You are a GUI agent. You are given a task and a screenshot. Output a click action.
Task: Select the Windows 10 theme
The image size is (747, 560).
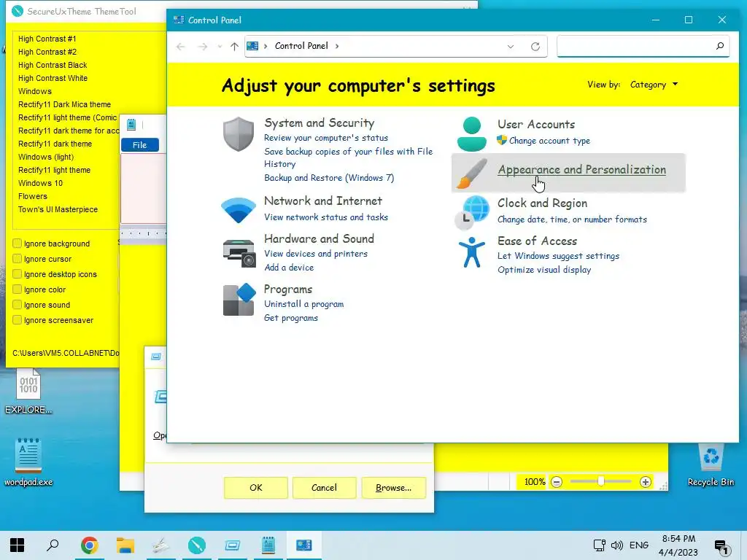coord(41,183)
